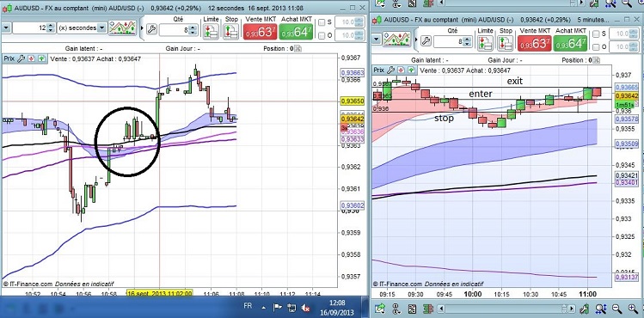Click Action Center flag icon in system tray
The width and height of the screenshot is (644, 318).
[278, 307]
